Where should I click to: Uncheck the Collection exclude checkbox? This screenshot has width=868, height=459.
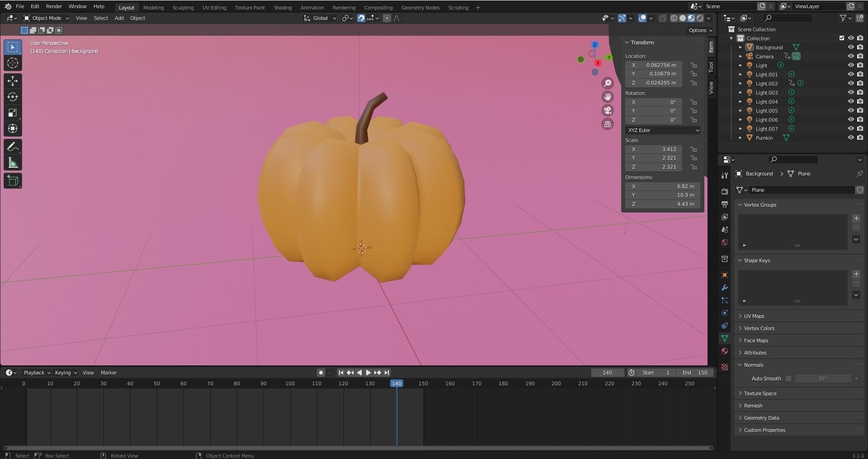coord(842,38)
